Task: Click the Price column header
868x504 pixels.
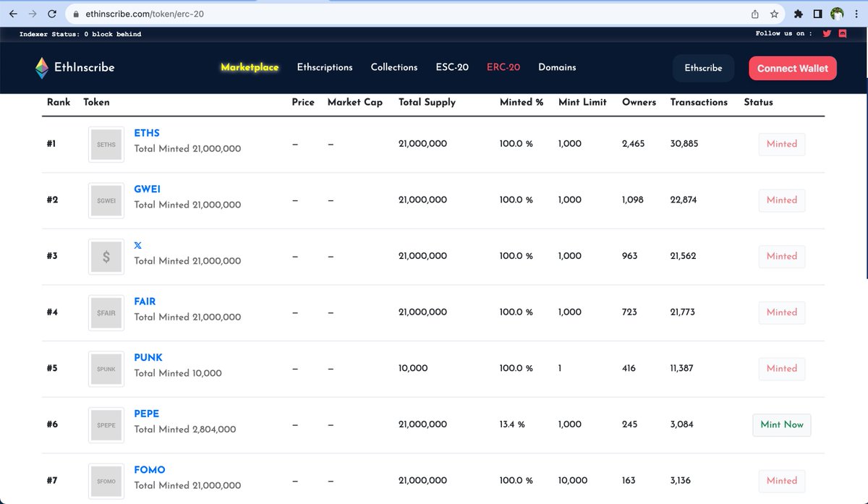Action: pos(303,102)
